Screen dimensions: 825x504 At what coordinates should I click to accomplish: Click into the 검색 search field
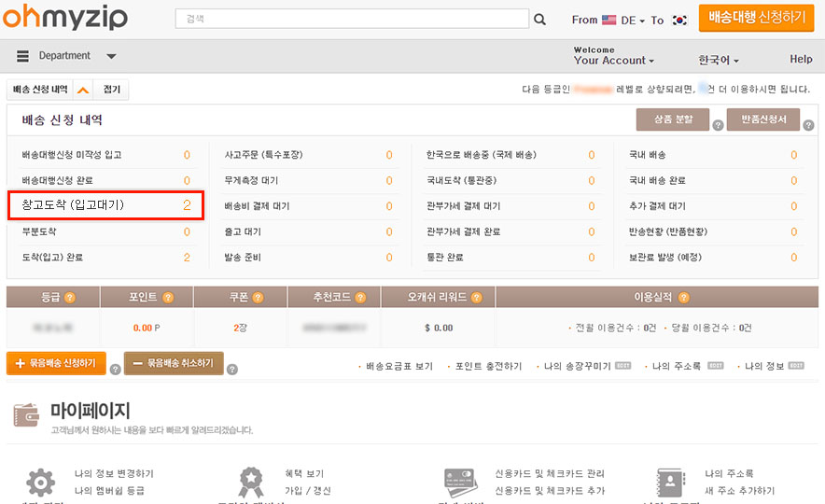352,19
